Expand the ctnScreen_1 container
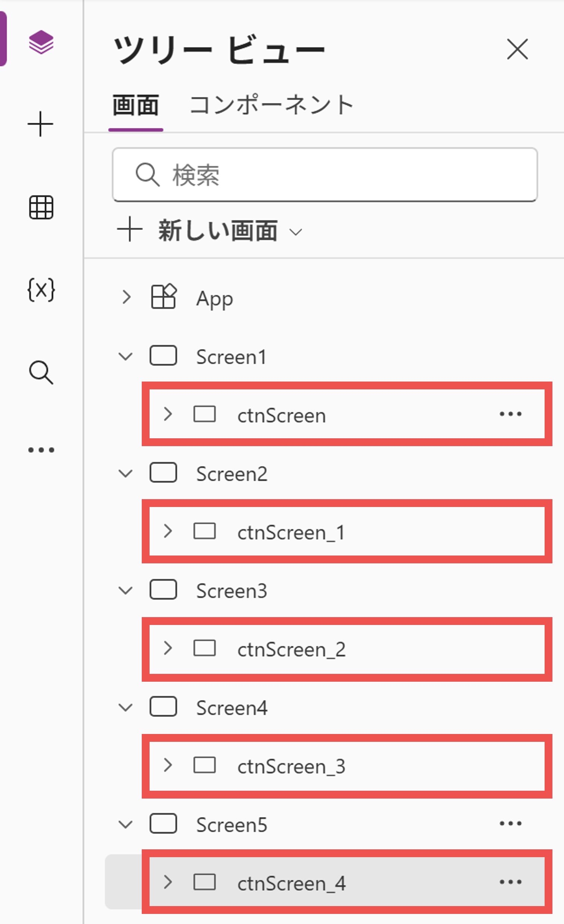 168,531
